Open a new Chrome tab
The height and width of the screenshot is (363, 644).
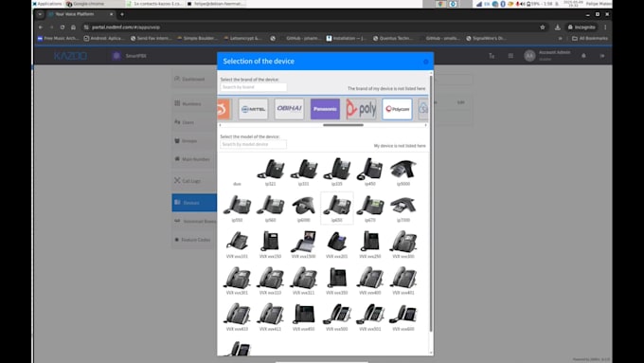click(122, 14)
